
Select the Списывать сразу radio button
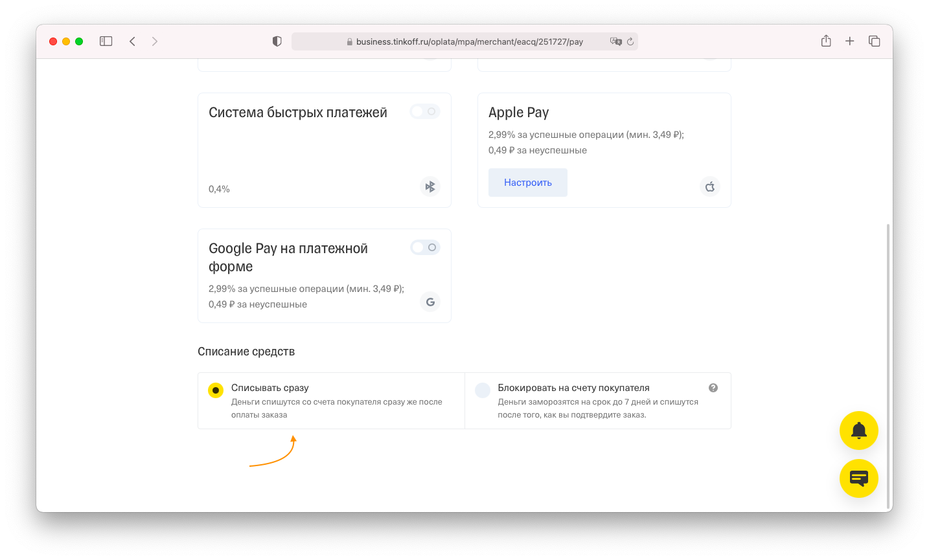click(216, 390)
